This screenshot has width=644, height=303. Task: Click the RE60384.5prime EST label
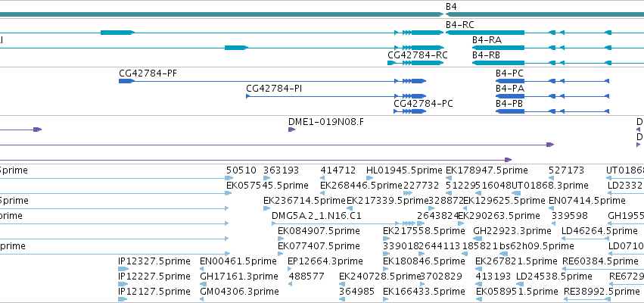[600, 261]
